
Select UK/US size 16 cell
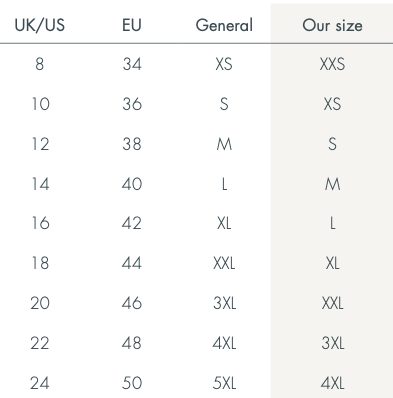[40, 223]
